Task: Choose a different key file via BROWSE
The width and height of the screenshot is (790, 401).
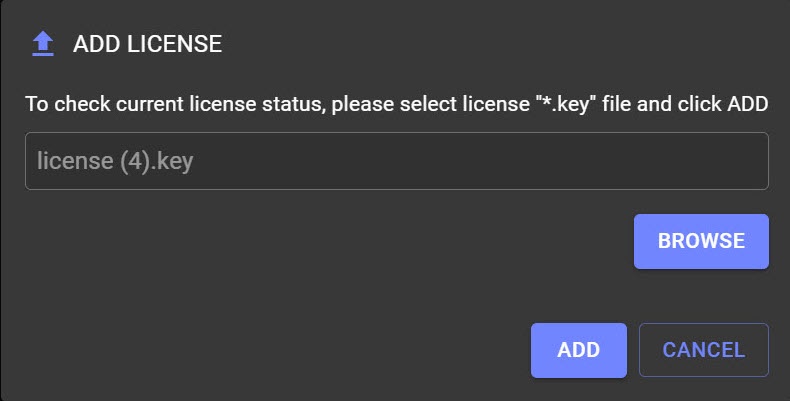Action: 701,241
